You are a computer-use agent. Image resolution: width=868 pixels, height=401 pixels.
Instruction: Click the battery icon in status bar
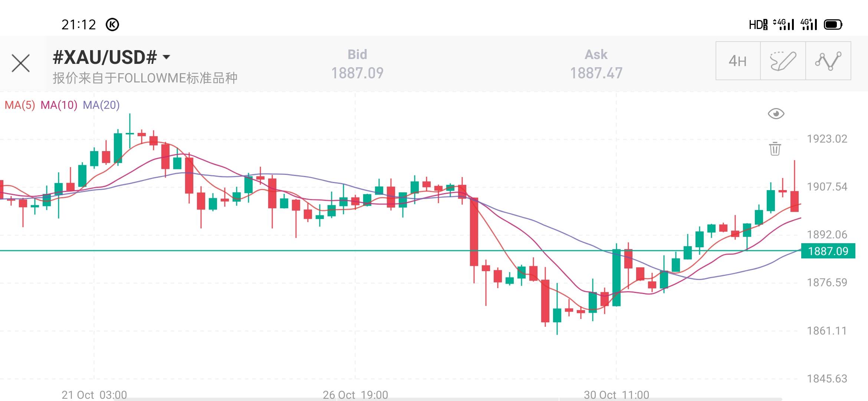(833, 25)
